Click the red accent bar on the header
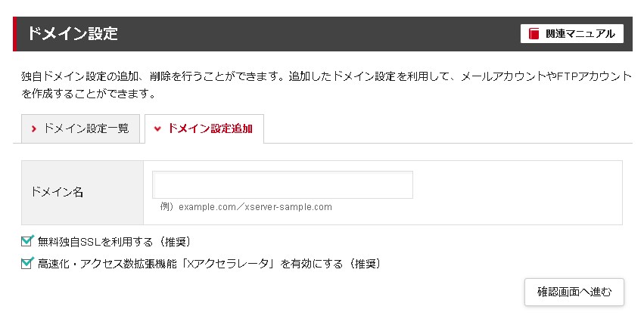The image size is (644, 328). pyautogui.click(x=15, y=34)
